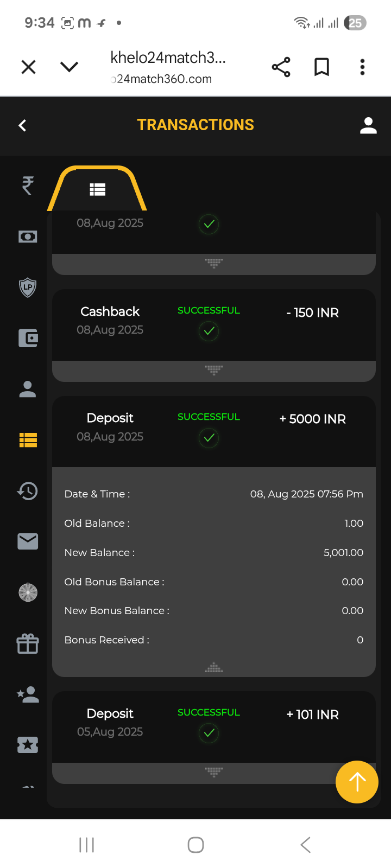
Task: Open the user account icon in header
Action: pyautogui.click(x=368, y=125)
